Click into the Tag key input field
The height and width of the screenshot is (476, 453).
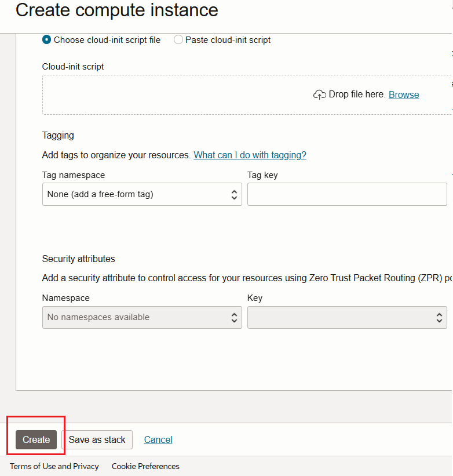click(x=346, y=195)
